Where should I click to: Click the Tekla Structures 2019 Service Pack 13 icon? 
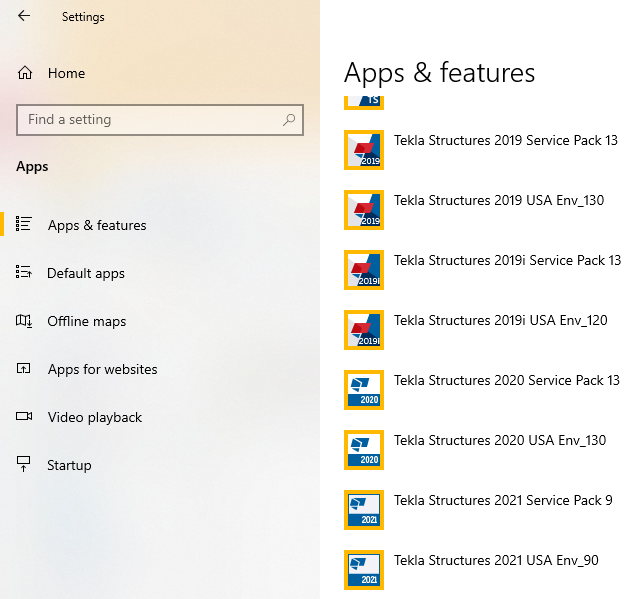[x=363, y=150]
